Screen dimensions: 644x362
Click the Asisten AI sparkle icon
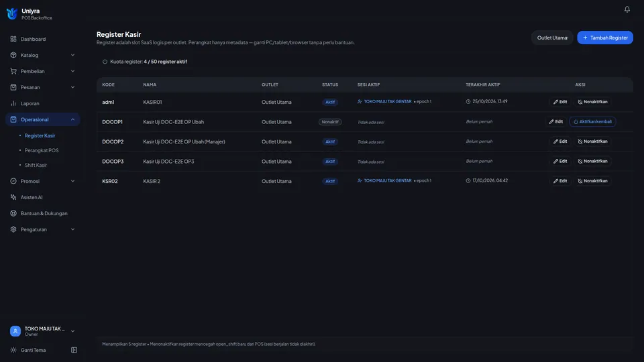coord(13,197)
